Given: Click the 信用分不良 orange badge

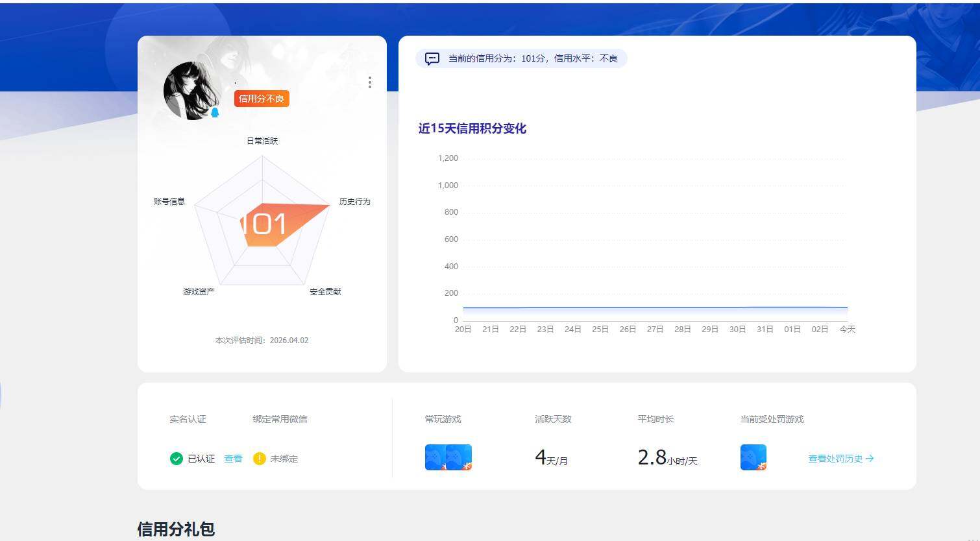Looking at the screenshot, I should (262, 99).
